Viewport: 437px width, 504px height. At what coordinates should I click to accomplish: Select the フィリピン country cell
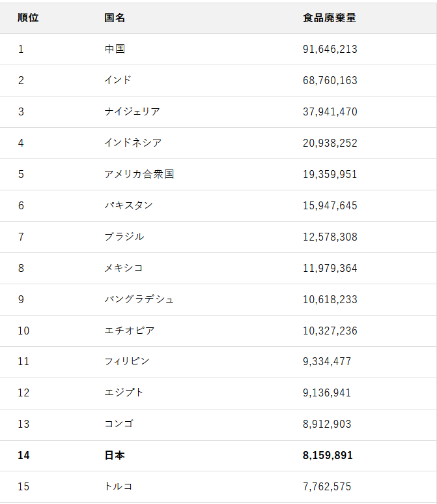127,361
